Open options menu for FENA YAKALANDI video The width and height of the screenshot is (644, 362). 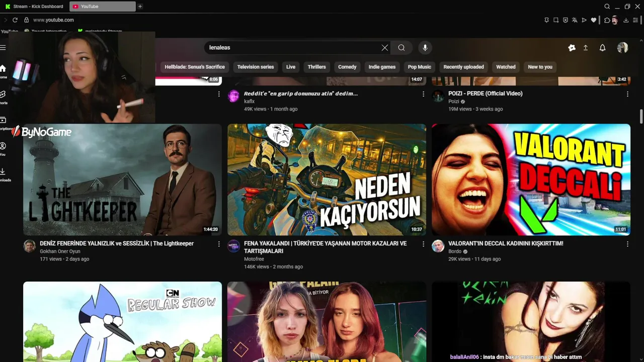click(423, 244)
